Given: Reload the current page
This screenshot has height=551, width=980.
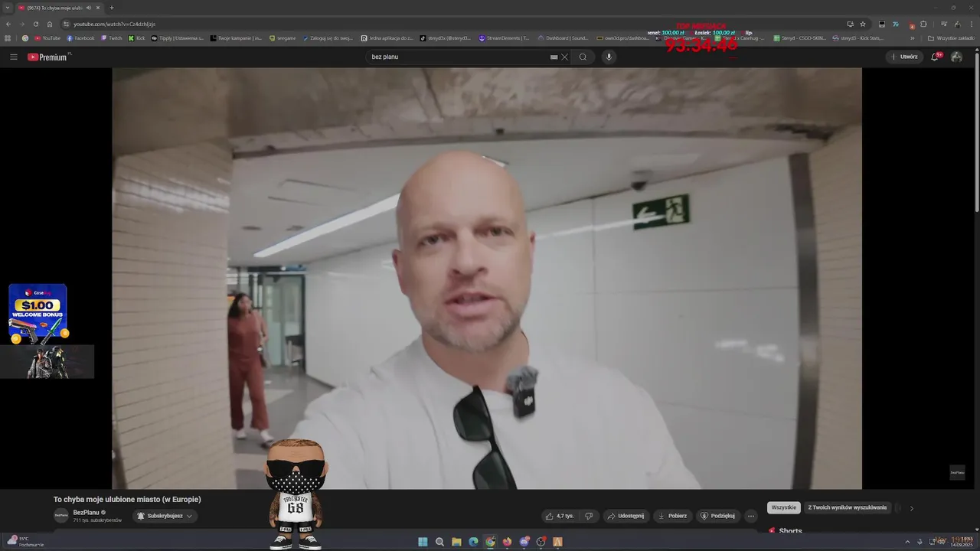Looking at the screenshot, I should (35, 24).
